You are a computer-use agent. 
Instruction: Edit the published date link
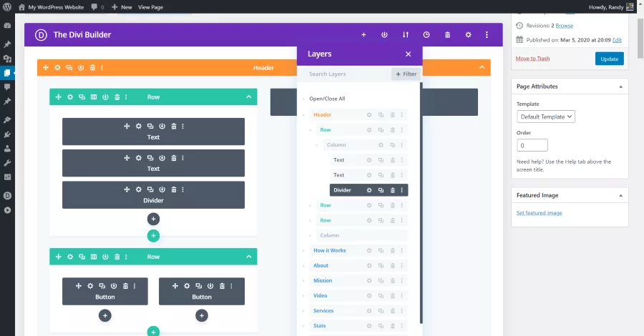(x=617, y=40)
